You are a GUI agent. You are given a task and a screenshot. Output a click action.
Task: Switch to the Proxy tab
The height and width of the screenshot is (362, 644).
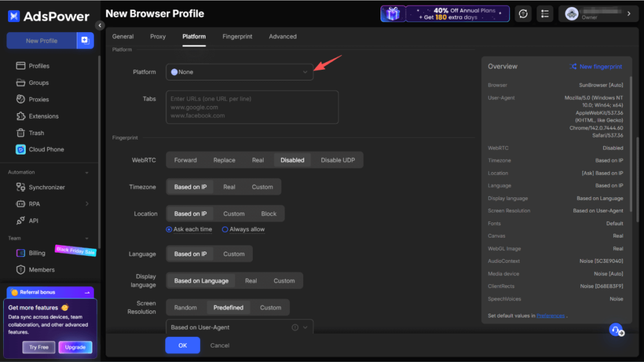coord(158,36)
